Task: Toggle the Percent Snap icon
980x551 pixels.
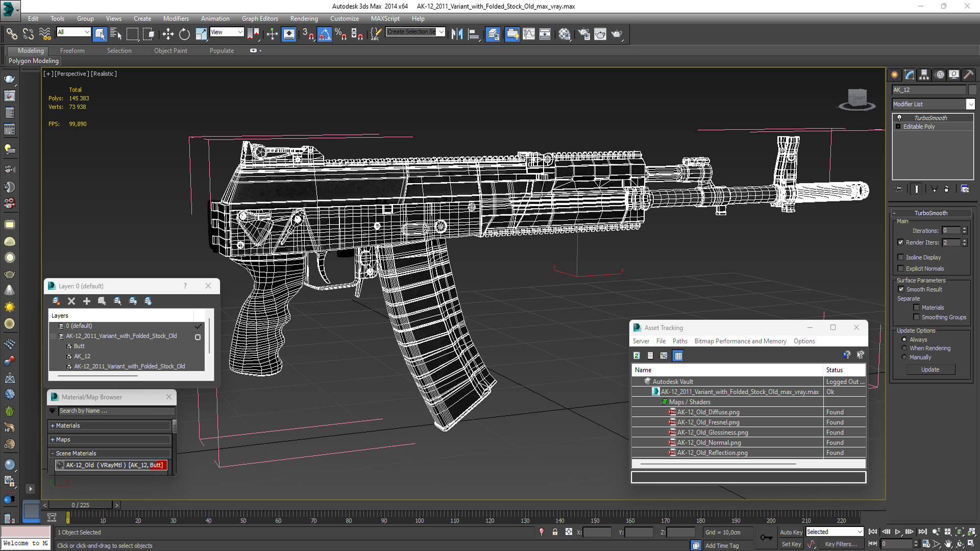Action: (340, 34)
